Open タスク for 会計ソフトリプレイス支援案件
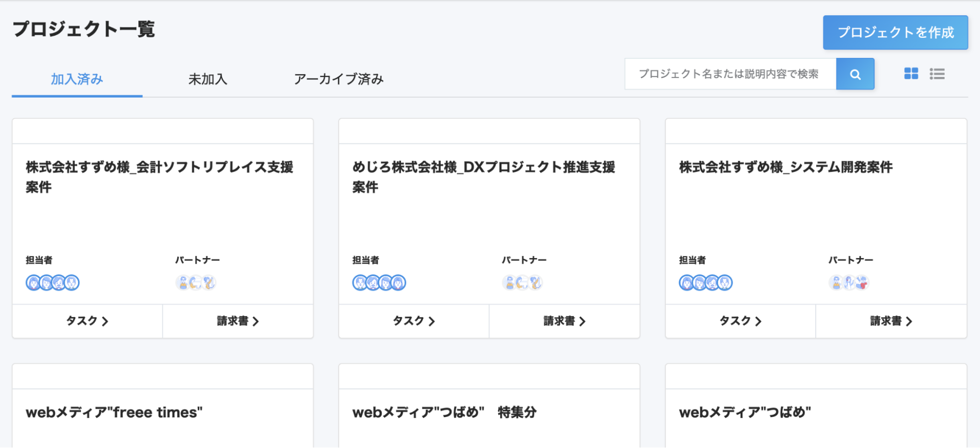Screen dimensions: 980x448 pos(87,321)
